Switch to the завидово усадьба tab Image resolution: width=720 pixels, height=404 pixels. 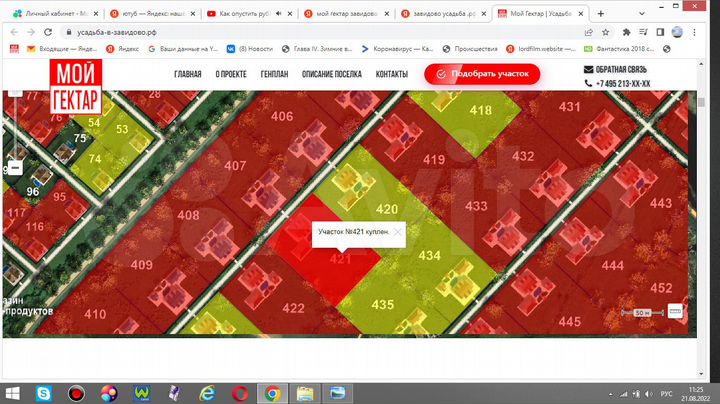pyautogui.click(x=443, y=14)
